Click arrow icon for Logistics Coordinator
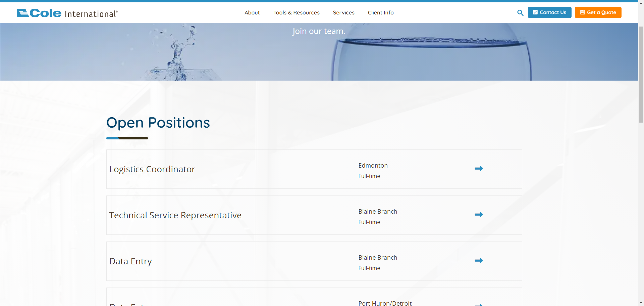Viewport: 644px width, 306px height. pos(479,168)
